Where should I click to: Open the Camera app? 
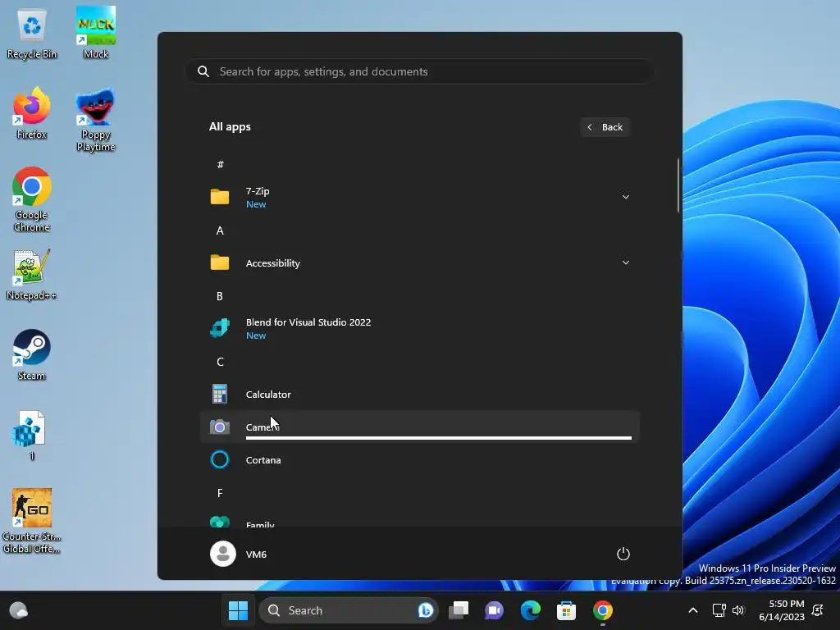(419, 427)
